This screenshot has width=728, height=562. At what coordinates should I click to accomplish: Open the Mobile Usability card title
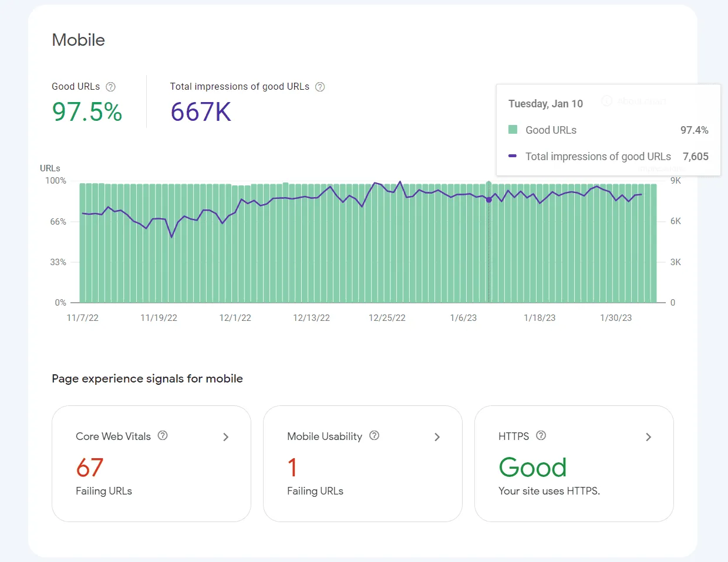pos(325,436)
